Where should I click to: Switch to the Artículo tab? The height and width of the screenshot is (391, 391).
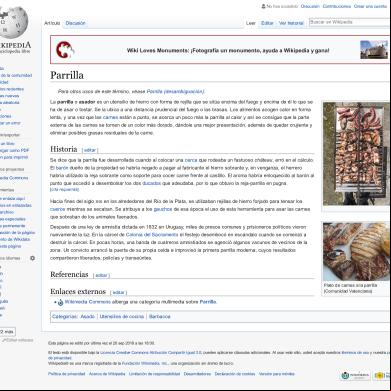click(52, 23)
